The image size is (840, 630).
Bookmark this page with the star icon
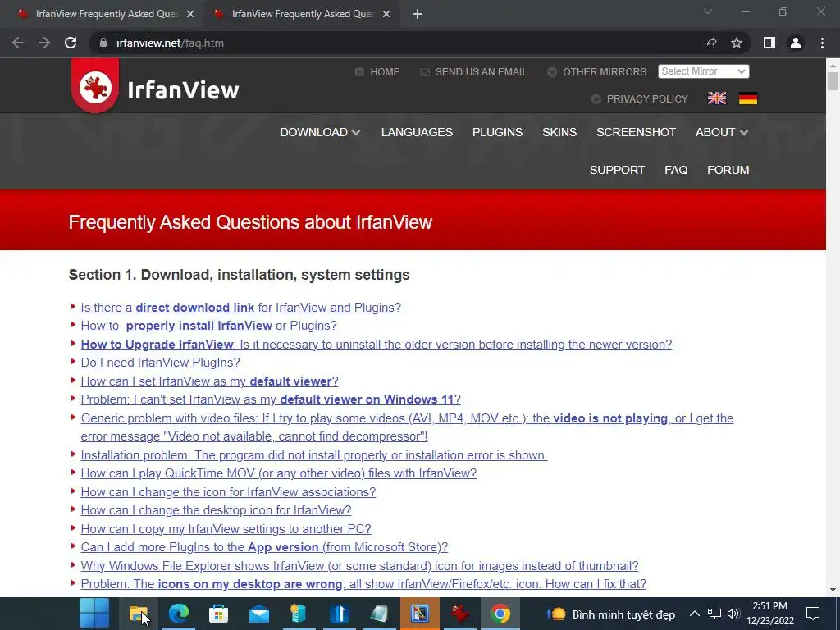[737, 43]
